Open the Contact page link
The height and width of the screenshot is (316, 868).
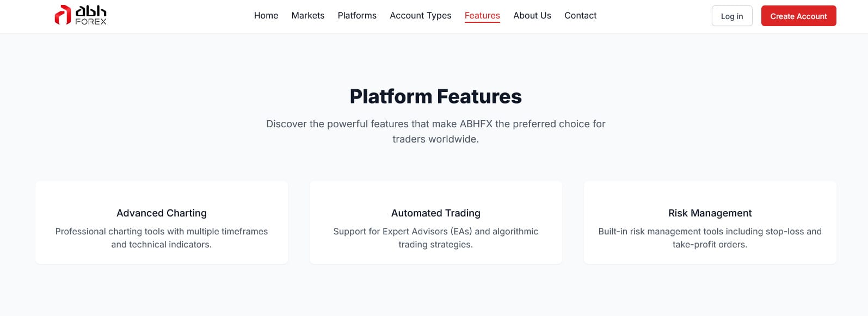pyautogui.click(x=580, y=16)
